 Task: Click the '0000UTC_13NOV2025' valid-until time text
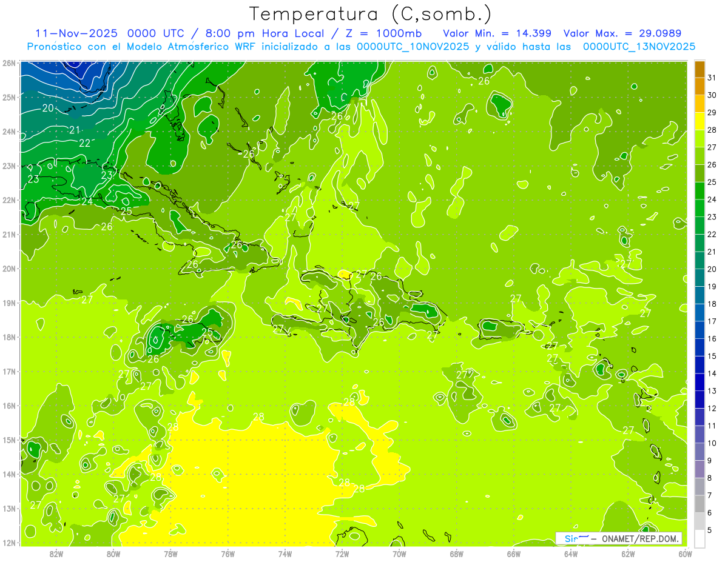coord(639,47)
